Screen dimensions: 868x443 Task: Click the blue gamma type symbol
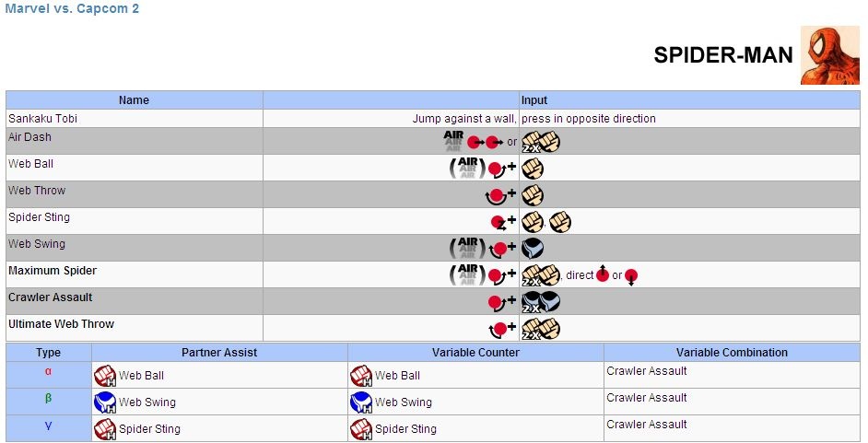48,426
